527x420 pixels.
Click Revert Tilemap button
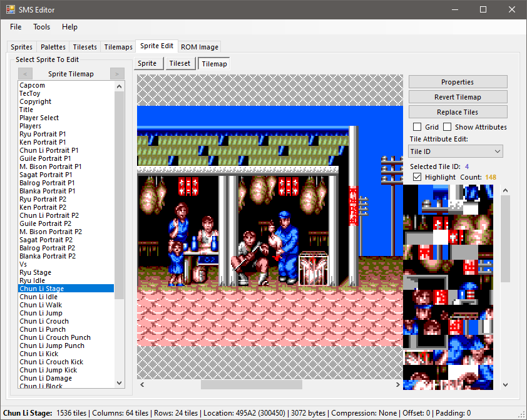click(x=458, y=97)
